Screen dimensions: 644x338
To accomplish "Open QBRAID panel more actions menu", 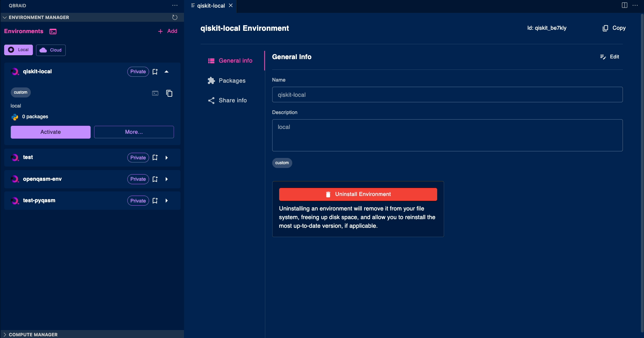I will 175,6.
